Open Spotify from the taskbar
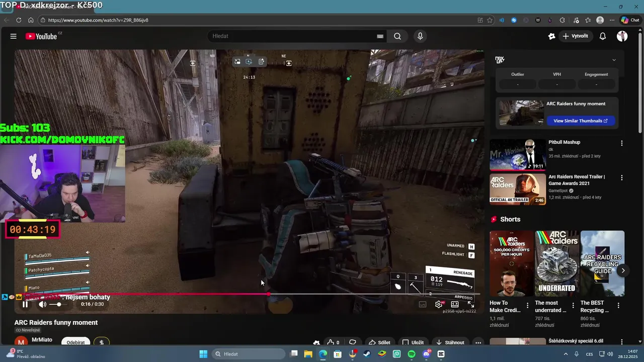The height and width of the screenshot is (362, 644). click(x=412, y=354)
